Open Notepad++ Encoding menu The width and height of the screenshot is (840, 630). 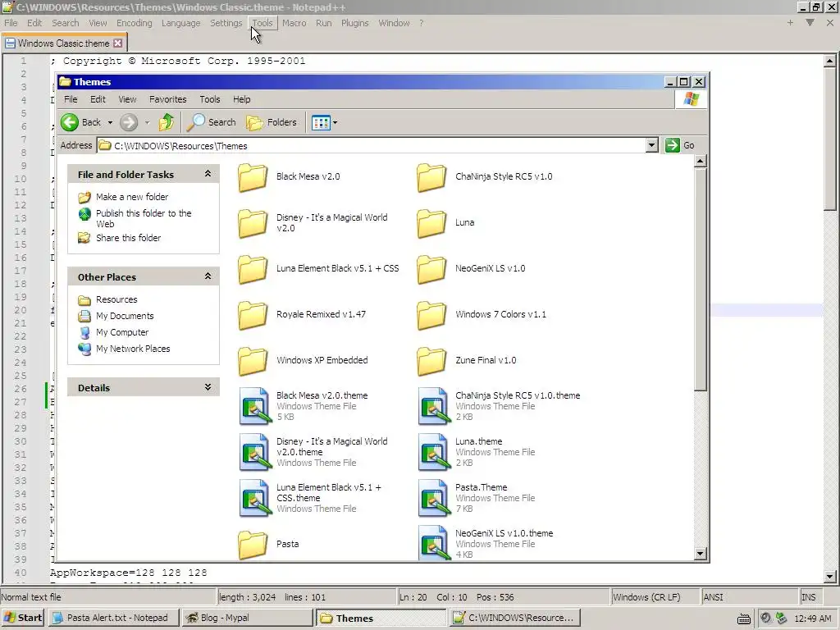pyautogui.click(x=135, y=23)
